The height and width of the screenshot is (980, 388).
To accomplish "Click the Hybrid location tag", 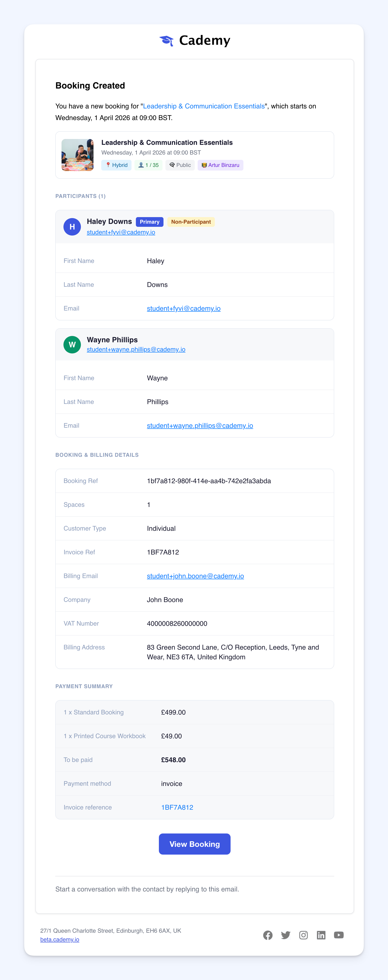I will click(x=116, y=165).
